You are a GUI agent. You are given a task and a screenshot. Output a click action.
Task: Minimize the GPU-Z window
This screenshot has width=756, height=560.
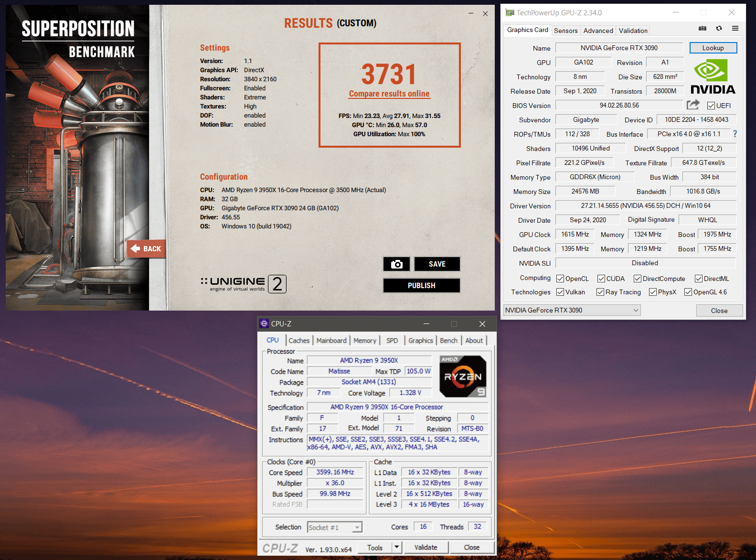pos(676,12)
